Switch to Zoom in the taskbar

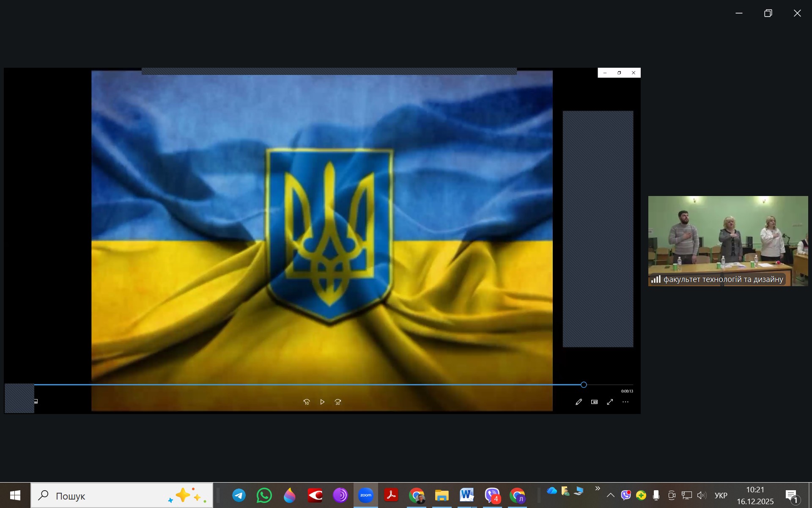tap(366, 495)
